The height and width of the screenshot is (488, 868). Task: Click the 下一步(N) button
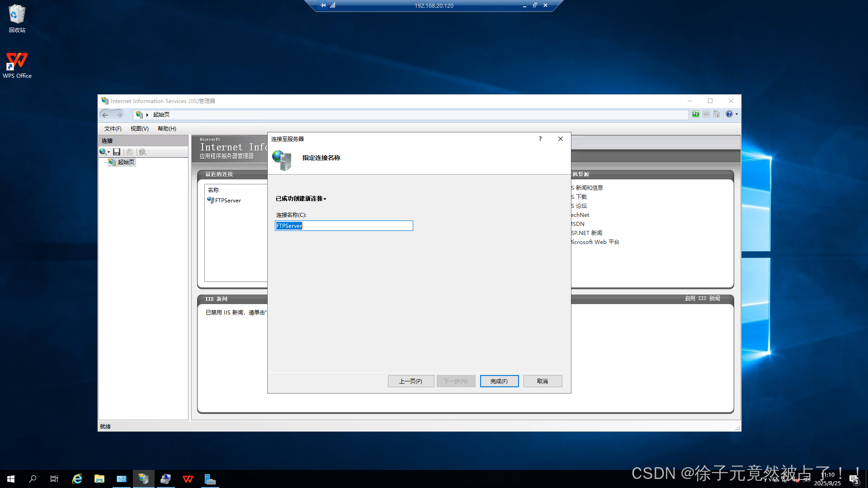coord(456,381)
